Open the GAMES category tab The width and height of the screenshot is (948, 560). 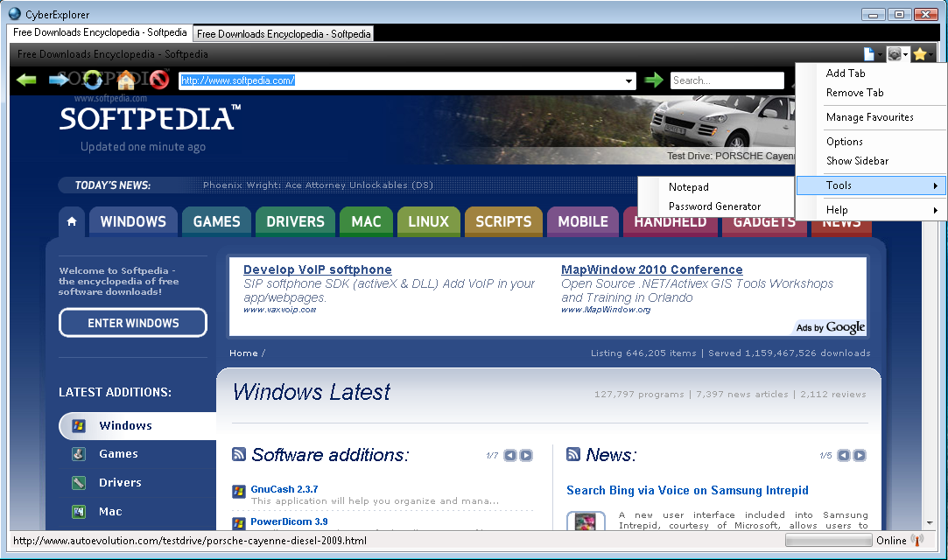[216, 221]
